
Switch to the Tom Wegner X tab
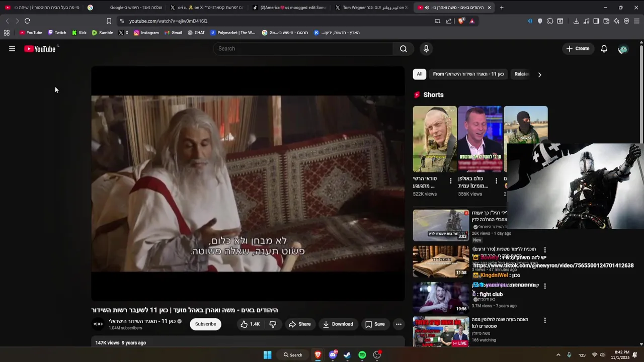tap(371, 8)
